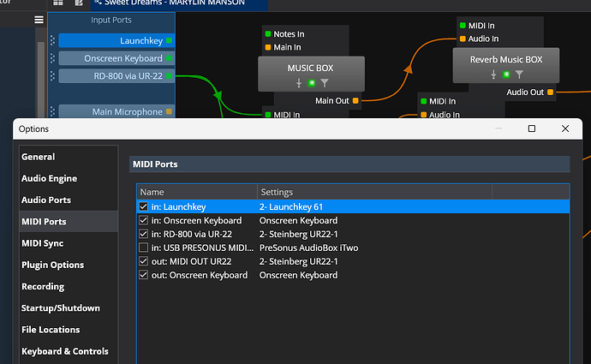
Task: Click the drag handle beside Launchkey port
Action: tap(53, 40)
